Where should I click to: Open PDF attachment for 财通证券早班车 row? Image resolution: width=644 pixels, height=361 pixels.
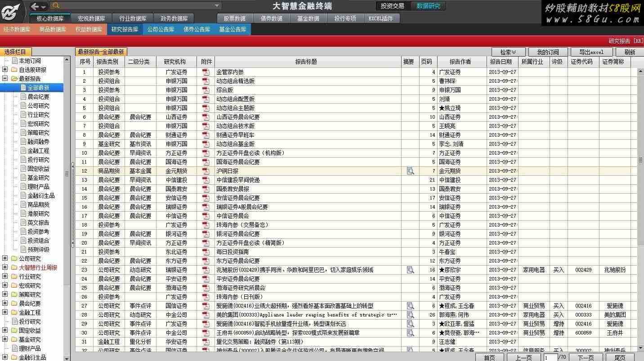point(206,135)
